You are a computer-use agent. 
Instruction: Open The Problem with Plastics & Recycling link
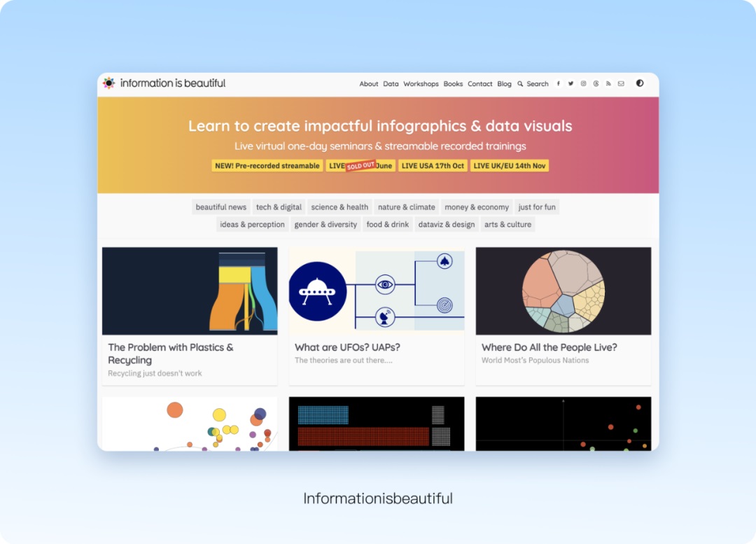tap(171, 354)
